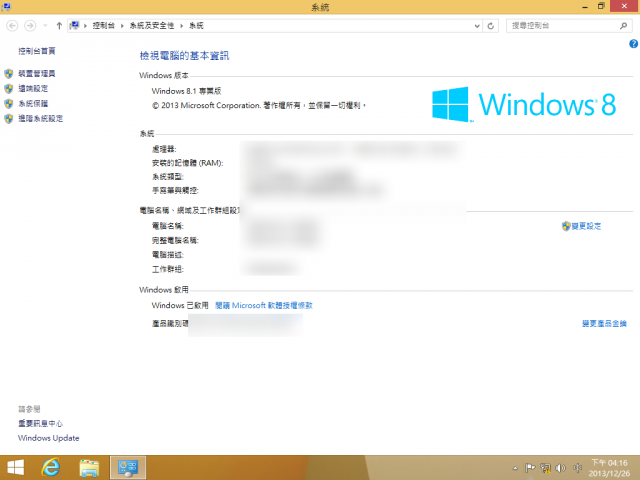Click the Windows 8.1 專業版 text

click(186, 91)
